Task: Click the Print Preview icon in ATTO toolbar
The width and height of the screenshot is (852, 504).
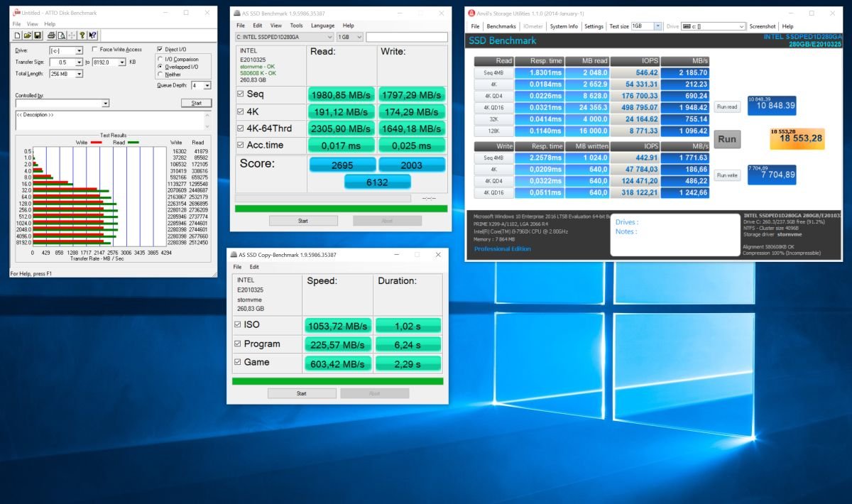Action: [62, 35]
